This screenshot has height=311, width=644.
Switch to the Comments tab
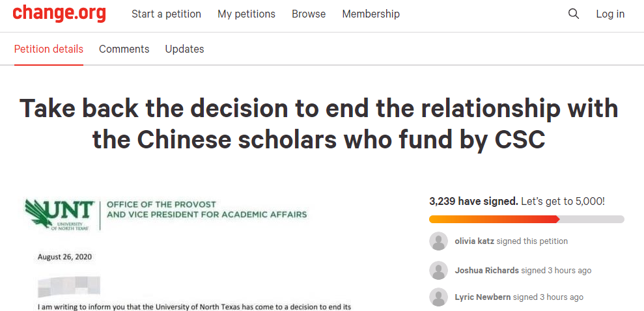(x=124, y=49)
